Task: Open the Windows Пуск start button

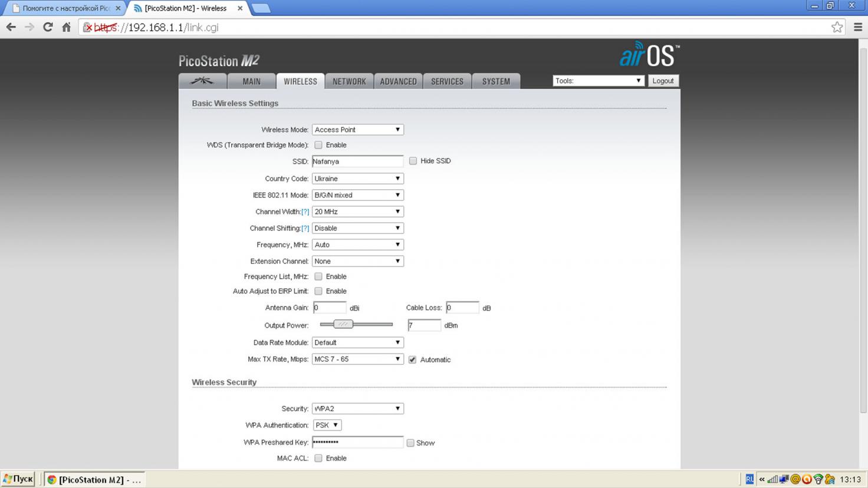Action: pos(18,479)
